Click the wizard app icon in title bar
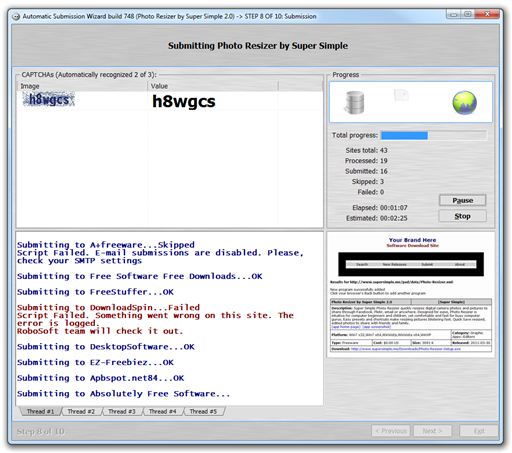This screenshot has width=512, height=453. [16, 16]
